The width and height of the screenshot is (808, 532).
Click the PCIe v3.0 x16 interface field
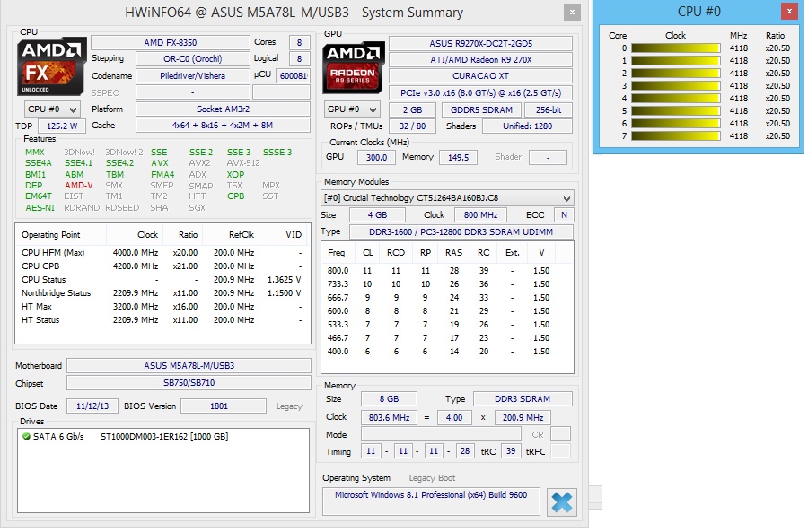pos(481,92)
